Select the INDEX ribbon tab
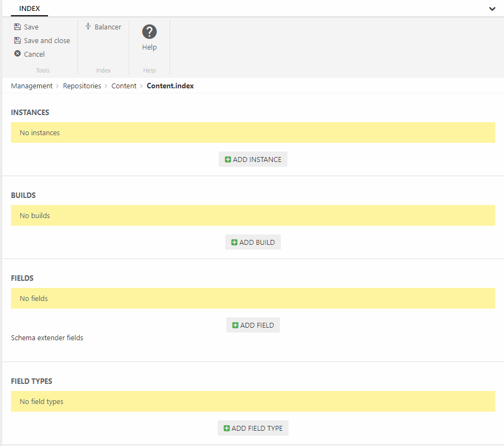The image size is (504, 446). [x=29, y=9]
